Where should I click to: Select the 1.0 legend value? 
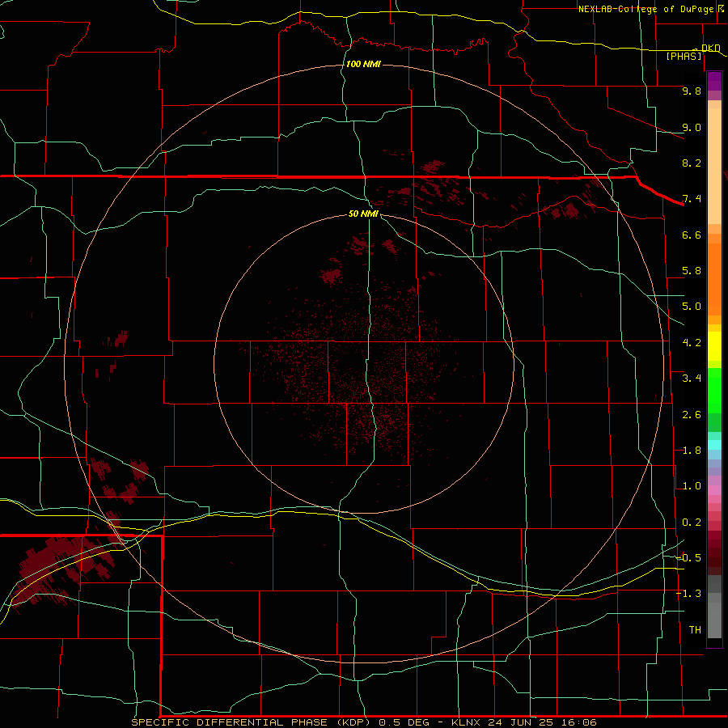point(692,486)
